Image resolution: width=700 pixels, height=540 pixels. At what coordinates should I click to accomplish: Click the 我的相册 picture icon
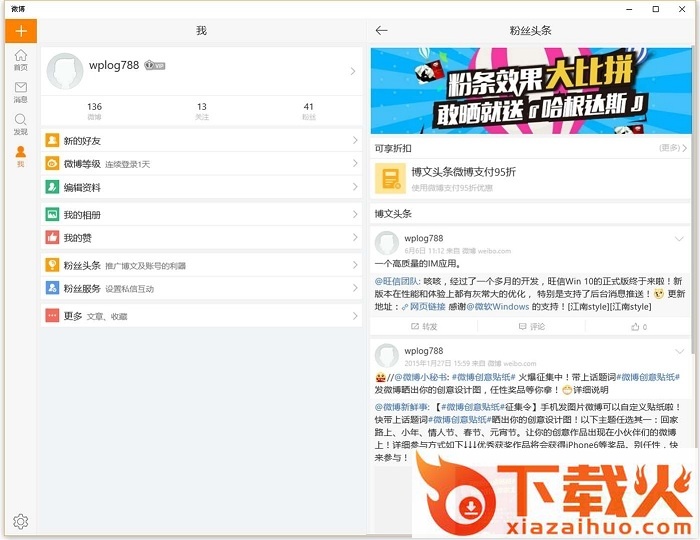tap(52, 215)
